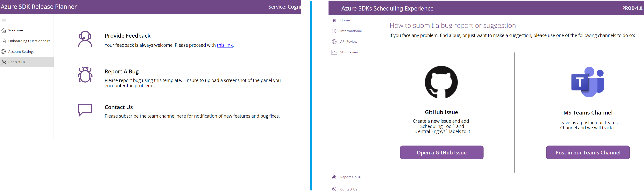Click the Contact Us speech bubble icon
Viewport: 644px width, 193px height.
click(x=85, y=109)
